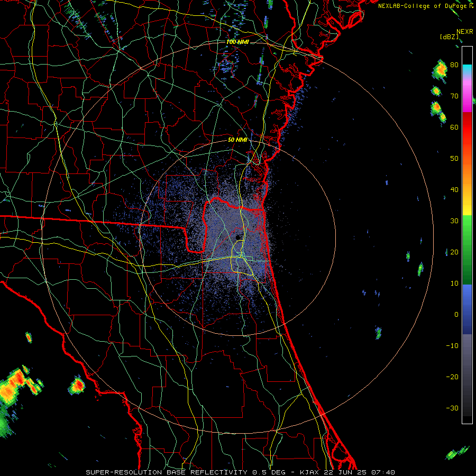Click the SUPER-RESOLUTION BASE REFLECTIVITY caption

click(167, 472)
